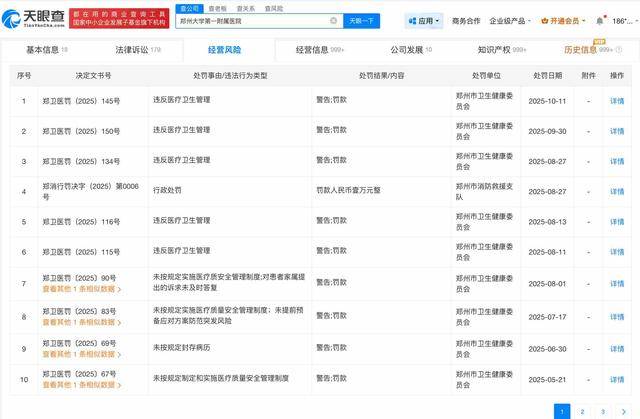
Task: Expand similar data for 郑卫医罚 83号
Action: (x=80, y=324)
